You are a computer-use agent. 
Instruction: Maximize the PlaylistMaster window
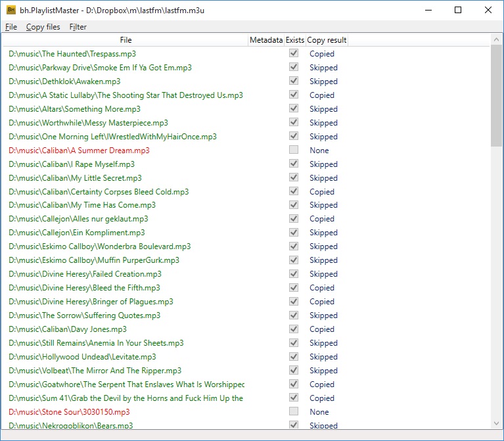pos(458,10)
